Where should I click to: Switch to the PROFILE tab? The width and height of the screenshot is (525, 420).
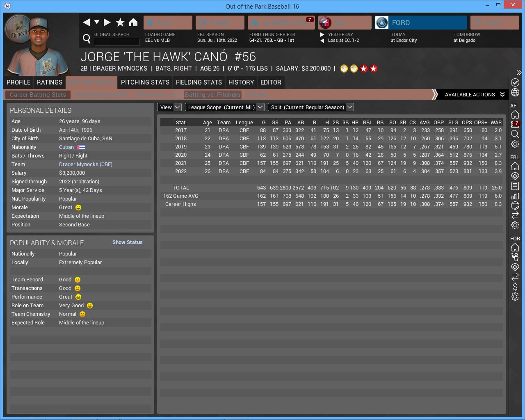18,82
